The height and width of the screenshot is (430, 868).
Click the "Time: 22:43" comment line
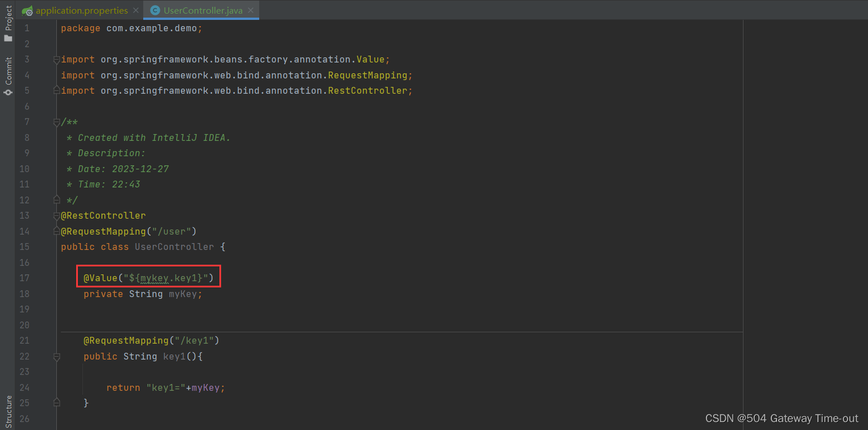pyautogui.click(x=103, y=184)
